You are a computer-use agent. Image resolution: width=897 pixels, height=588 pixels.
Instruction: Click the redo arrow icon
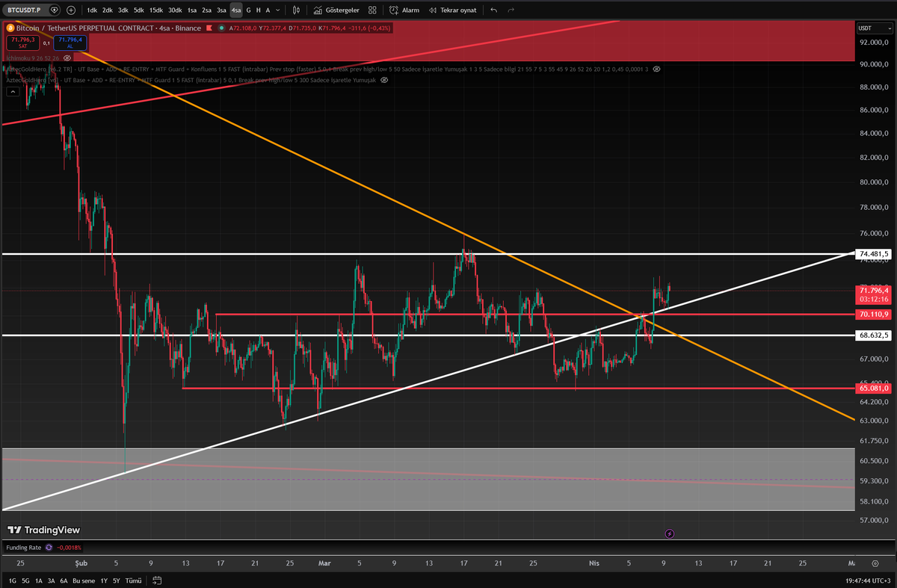pyautogui.click(x=511, y=10)
